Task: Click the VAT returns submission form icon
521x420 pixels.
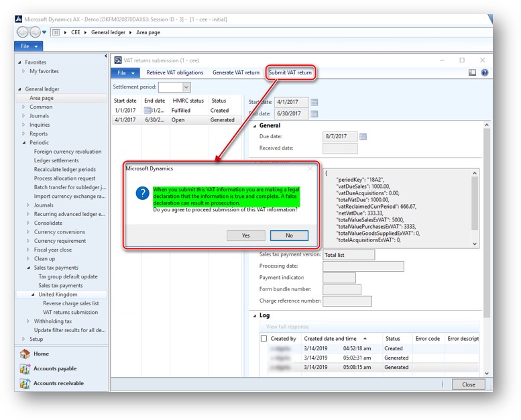Action: coord(118,60)
